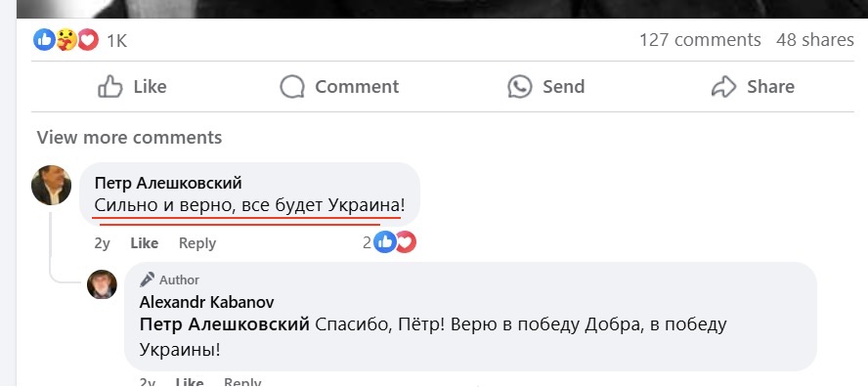Open the blue like reaction on post summary
This screenshot has height=387, width=868.
pyautogui.click(x=44, y=40)
